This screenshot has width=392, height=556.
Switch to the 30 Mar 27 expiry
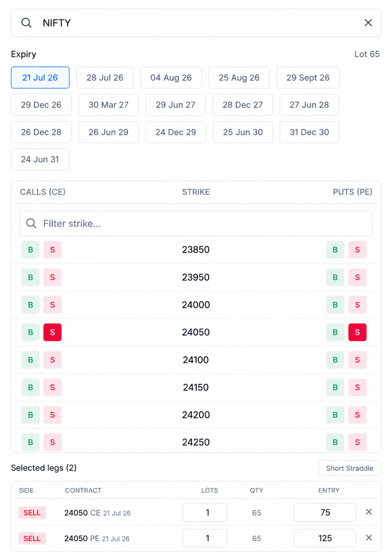coord(108,105)
